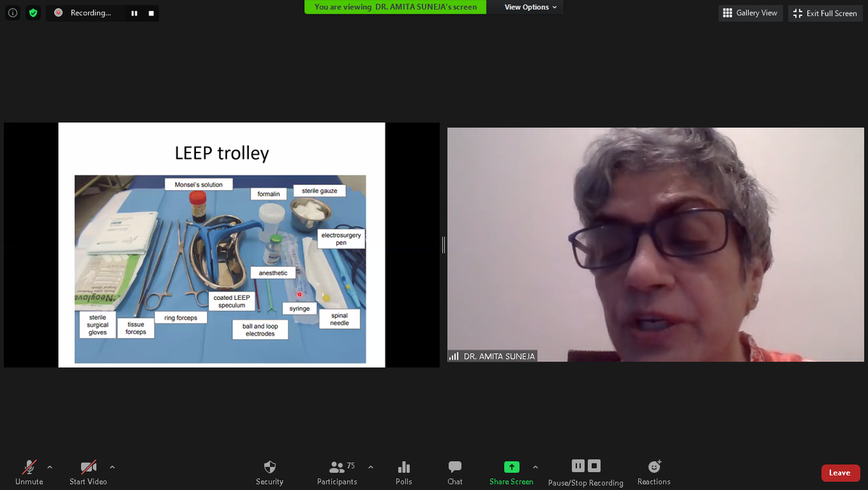Click the spinal needle label on slide

pyautogui.click(x=340, y=319)
